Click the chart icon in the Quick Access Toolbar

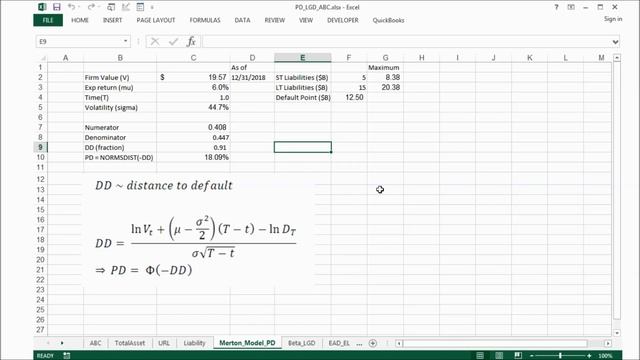pos(125,7)
